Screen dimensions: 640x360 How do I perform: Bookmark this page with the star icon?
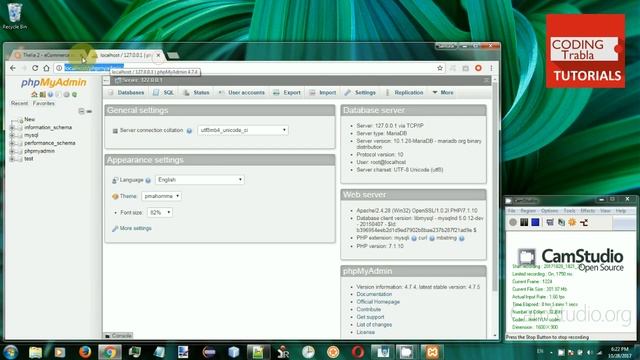440,68
